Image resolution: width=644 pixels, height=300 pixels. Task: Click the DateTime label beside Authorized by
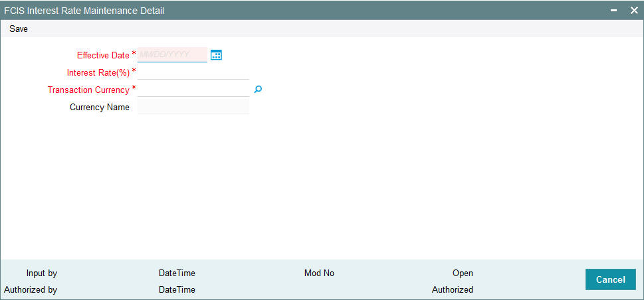coord(177,290)
